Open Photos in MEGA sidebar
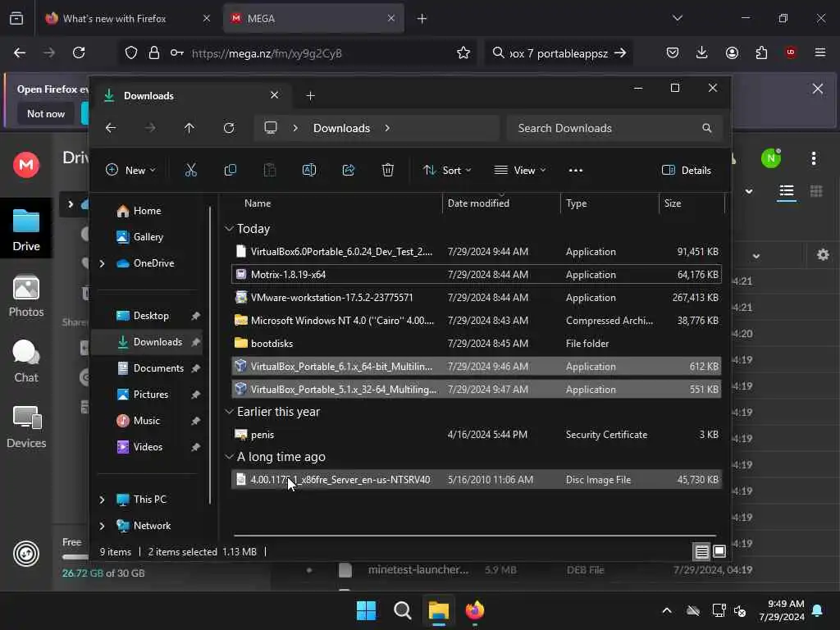 26,296
